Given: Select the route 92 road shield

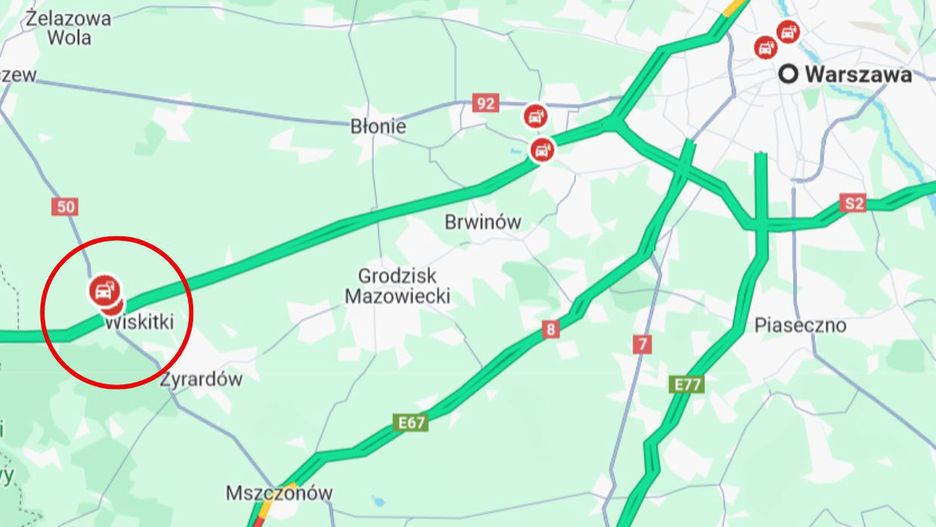Looking at the screenshot, I should [485, 103].
